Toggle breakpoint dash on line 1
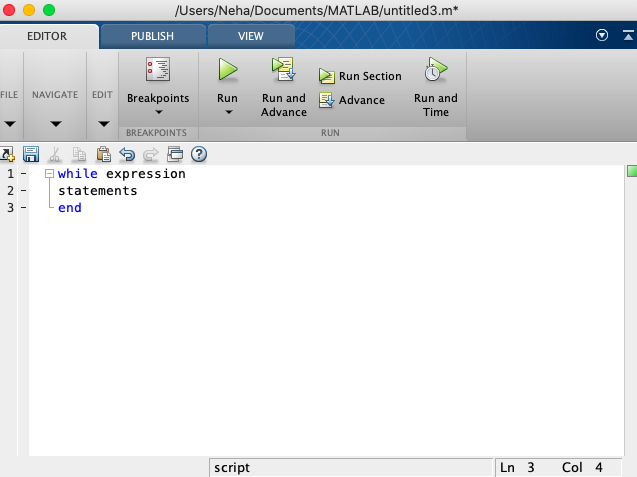 tap(24, 174)
